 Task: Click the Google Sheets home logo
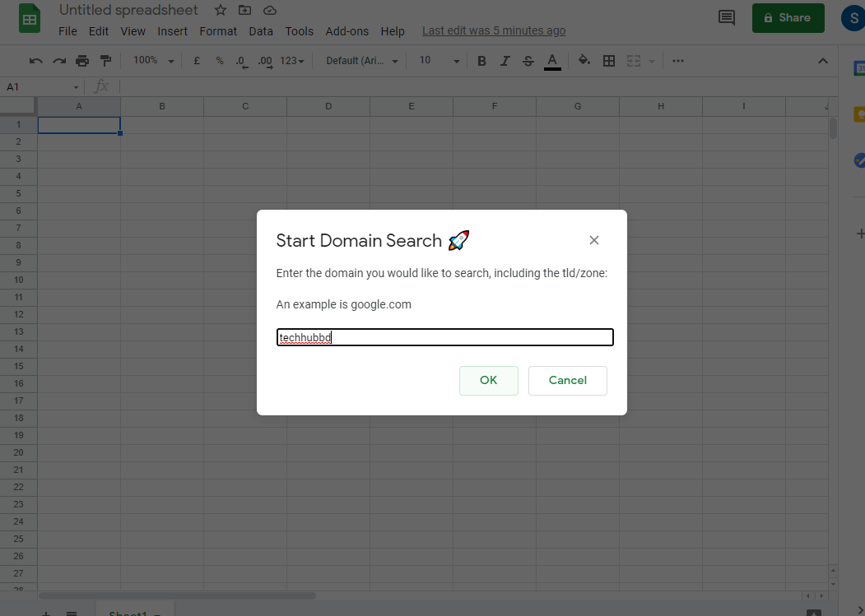pos(30,19)
